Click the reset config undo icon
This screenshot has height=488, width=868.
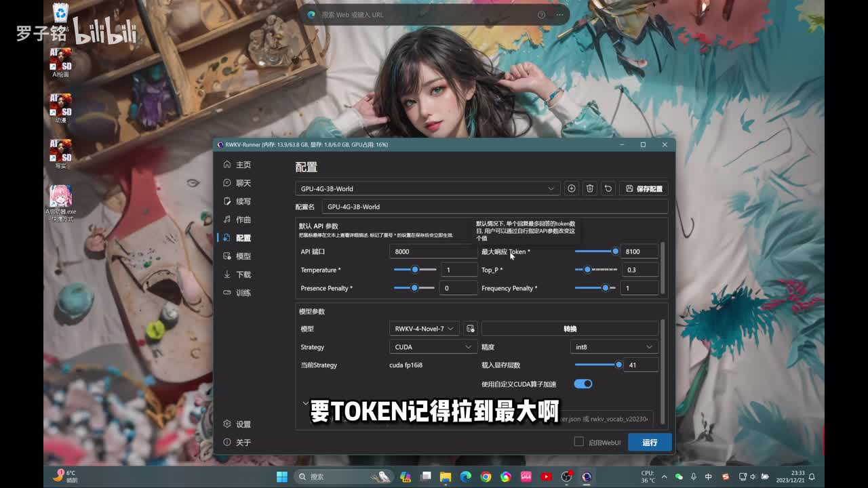point(608,188)
